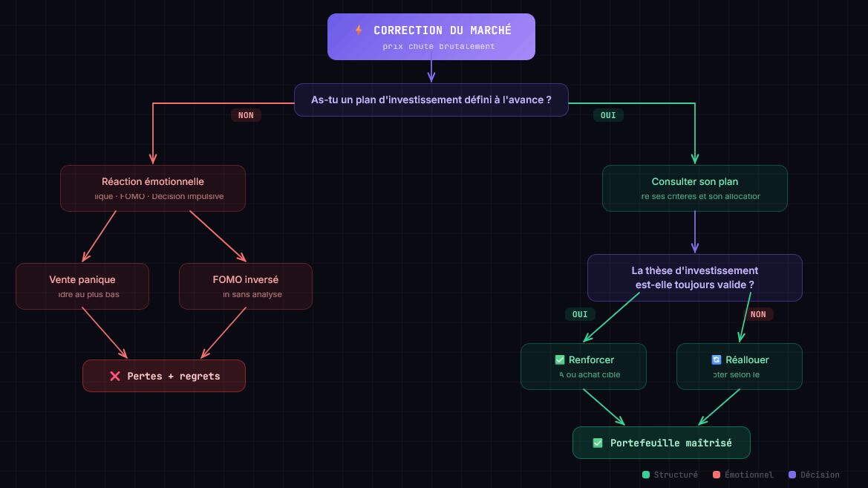Click the investment thesis validity question node
The image size is (868, 488).
tap(694, 278)
